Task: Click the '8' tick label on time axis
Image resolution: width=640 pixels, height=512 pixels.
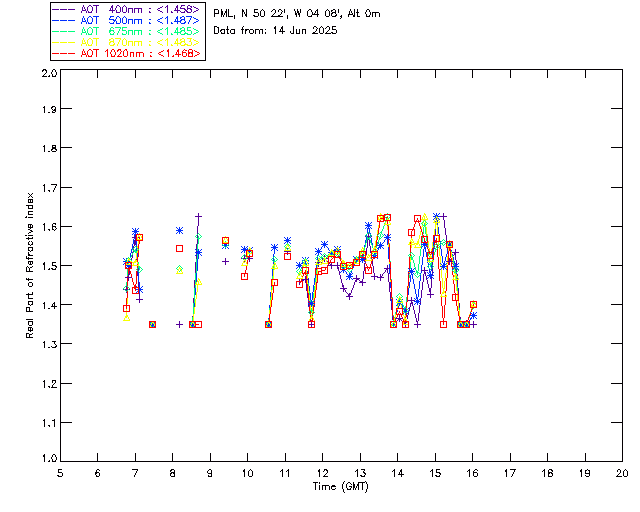Action: (173, 473)
